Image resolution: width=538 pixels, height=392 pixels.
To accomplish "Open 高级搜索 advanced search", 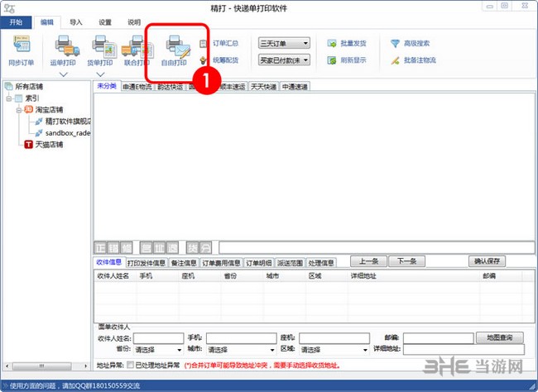I will click(410, 43).
